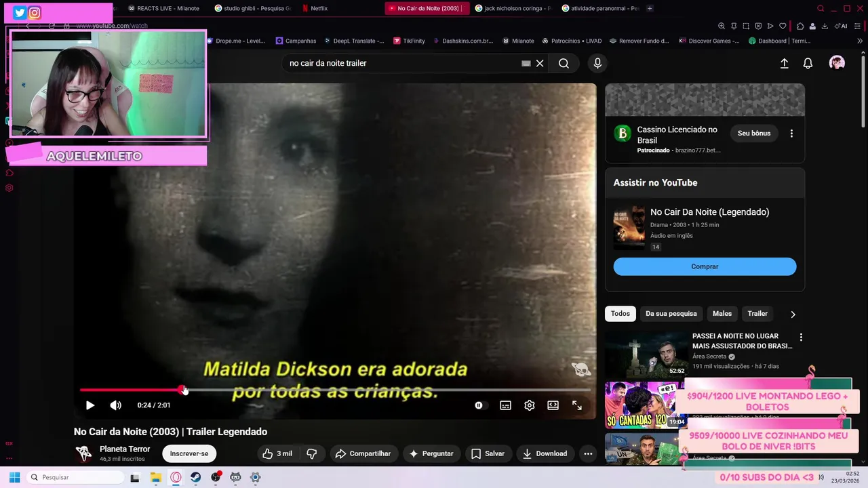Open the YouTube upload/create button
Image resolution: width=868 pixels, height=488 pixels.
click(x=784, y=63)
